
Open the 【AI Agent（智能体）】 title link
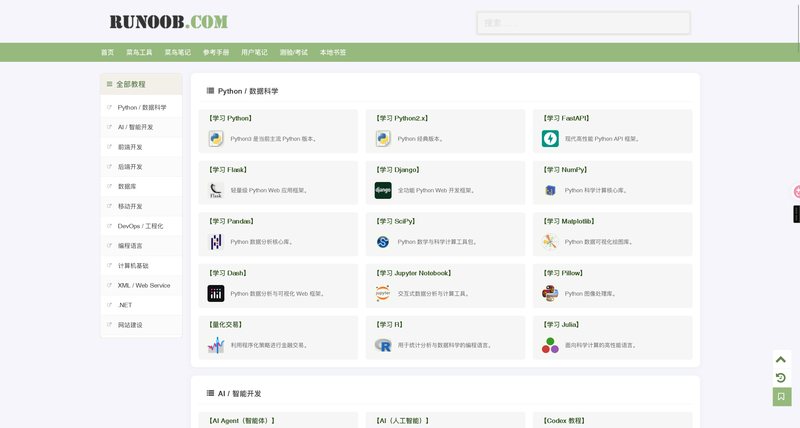[x=242, y=421]
